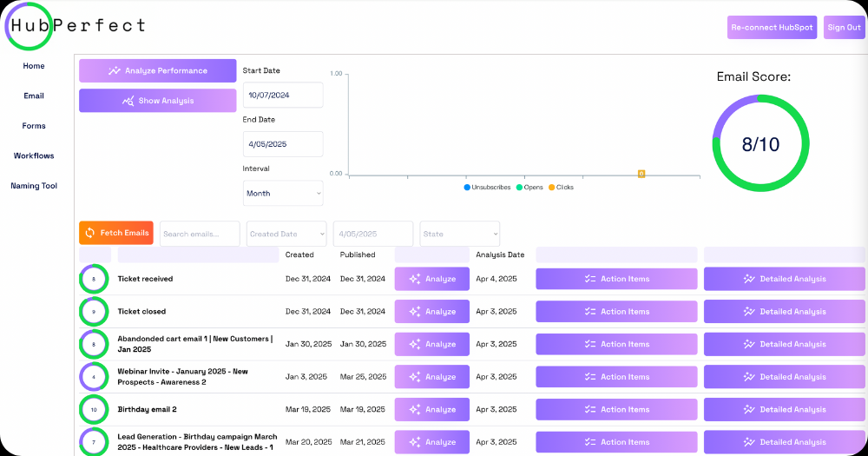
Task: Expand the Created Date filter dropdown
Action: 286,234
